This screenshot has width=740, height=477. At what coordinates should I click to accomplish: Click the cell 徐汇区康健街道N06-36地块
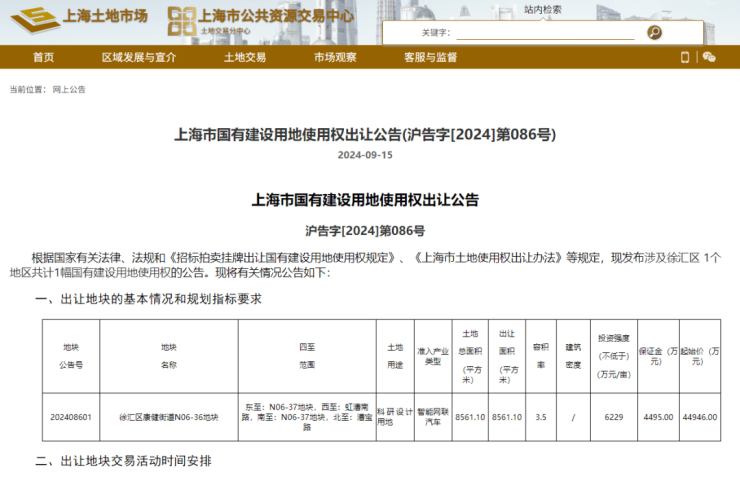point(169,417)
